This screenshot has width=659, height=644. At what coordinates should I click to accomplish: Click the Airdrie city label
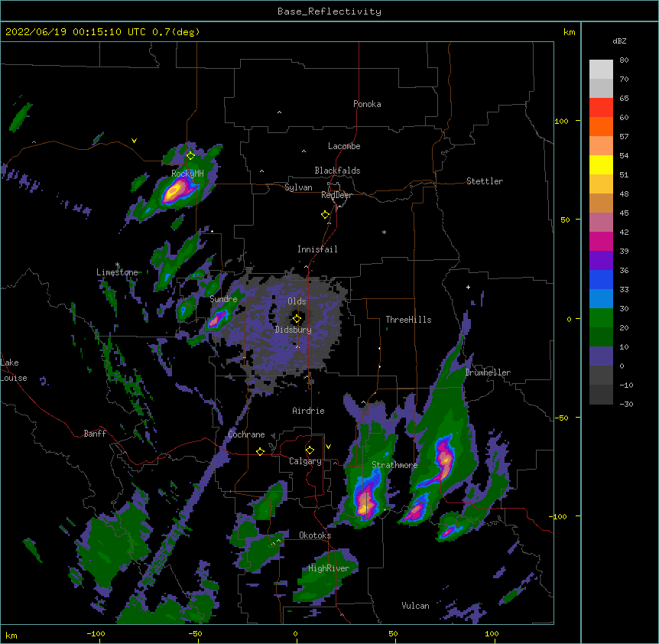point(308,411)
